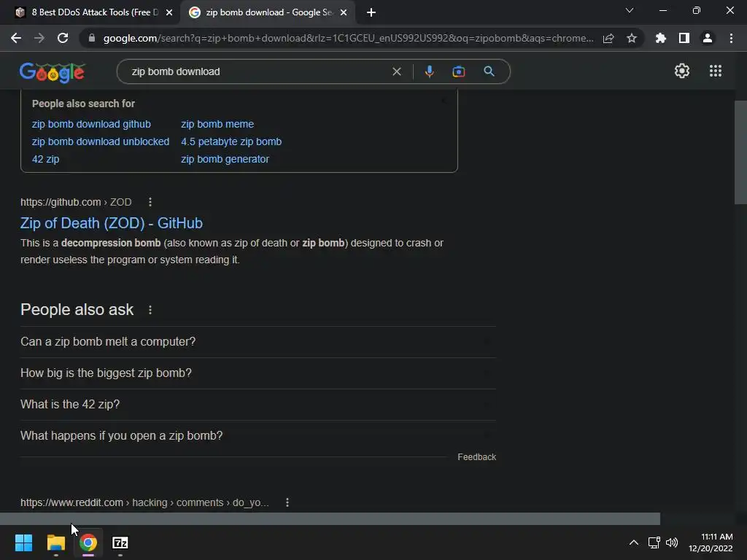Go back to the previous page
Screen dimensions: 747x560
coord(16,38)
